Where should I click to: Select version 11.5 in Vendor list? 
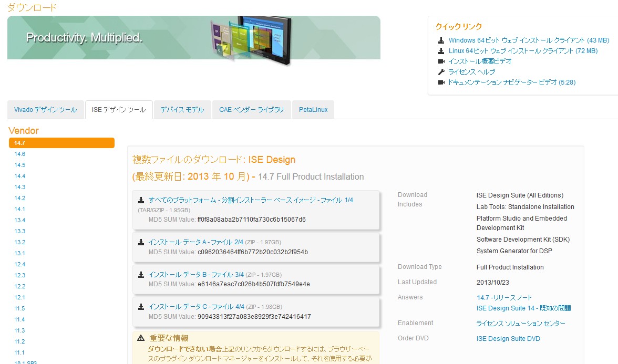20,308
